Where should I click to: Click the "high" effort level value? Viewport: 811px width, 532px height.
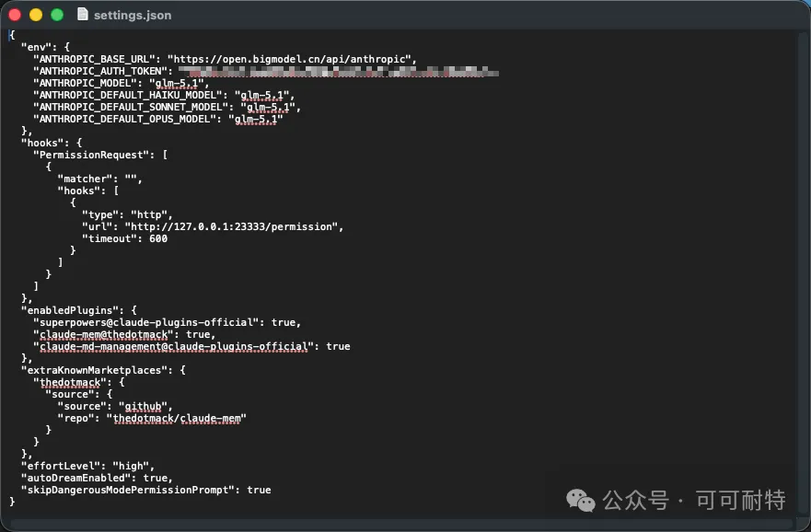tap(131, 466)
